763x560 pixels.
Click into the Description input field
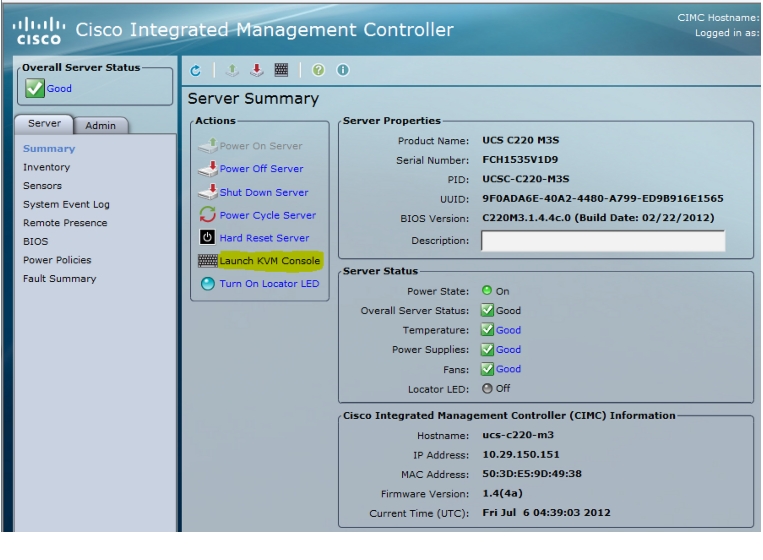[x=603, y=240]
